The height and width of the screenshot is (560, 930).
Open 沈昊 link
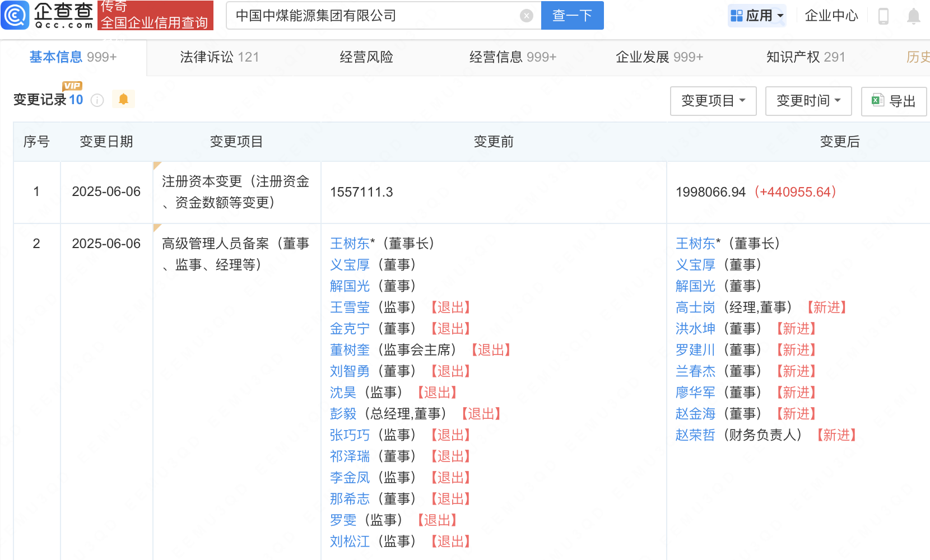click(343, 393)
